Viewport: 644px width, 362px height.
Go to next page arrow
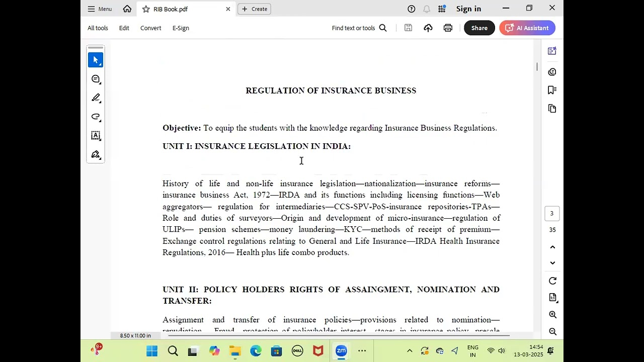(552, 263)
